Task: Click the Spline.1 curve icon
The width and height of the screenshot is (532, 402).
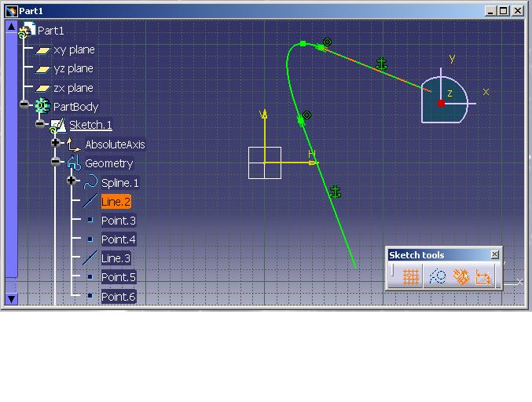Action: coord(90,182)
